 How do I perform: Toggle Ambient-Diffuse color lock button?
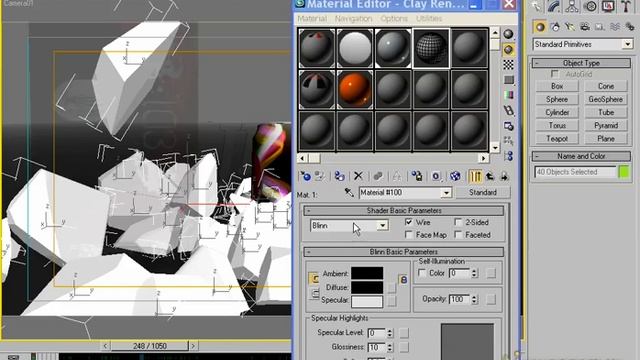[313, 279]
